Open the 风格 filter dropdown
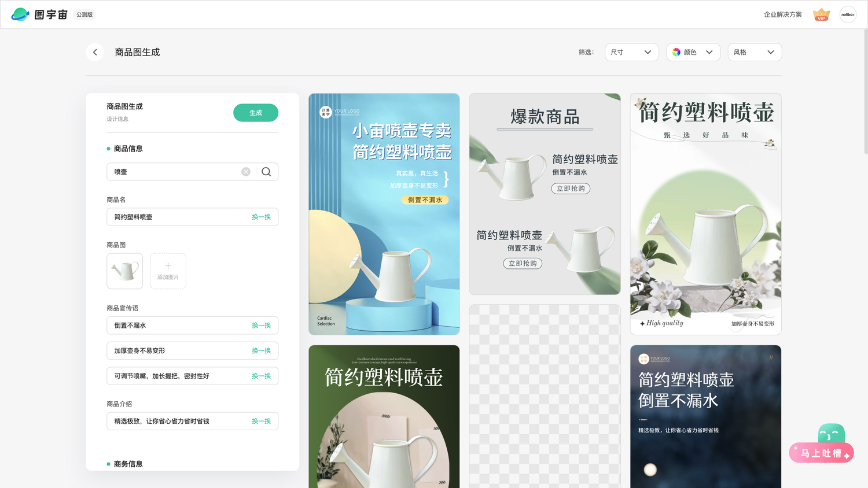868x488 pixels. coord(755,52)
